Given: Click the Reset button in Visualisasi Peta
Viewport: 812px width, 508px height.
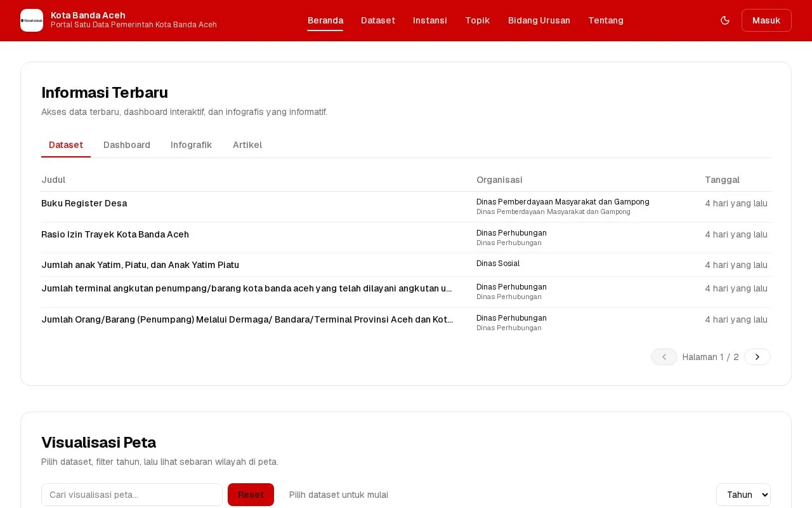Looking at the screenshot, I should (251, 495).
